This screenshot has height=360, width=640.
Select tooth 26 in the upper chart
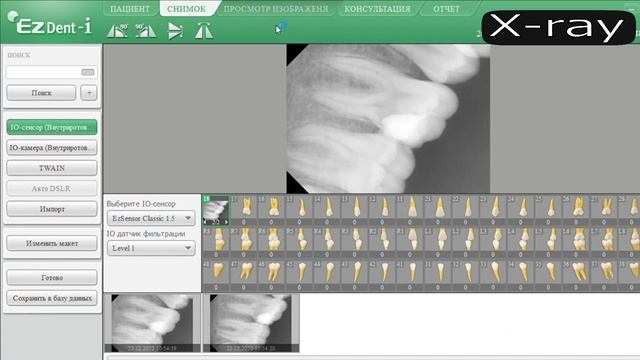pyautogui.click(x=576, y=210)
